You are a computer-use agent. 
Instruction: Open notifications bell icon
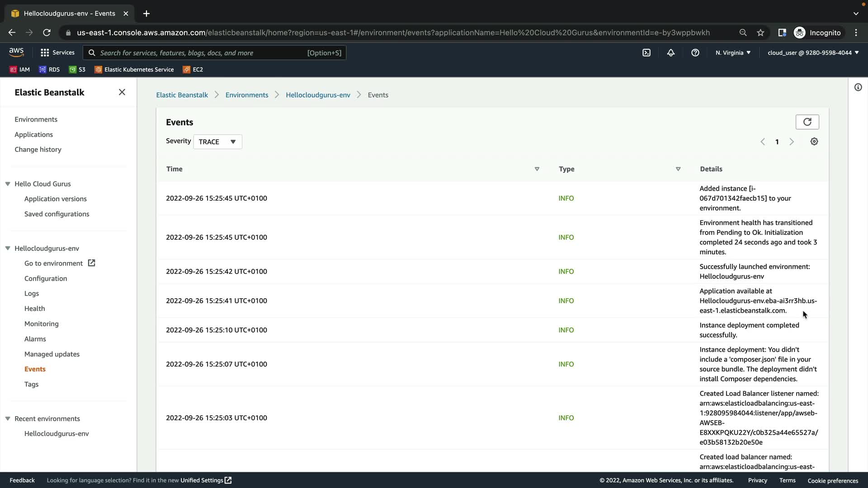671,53
